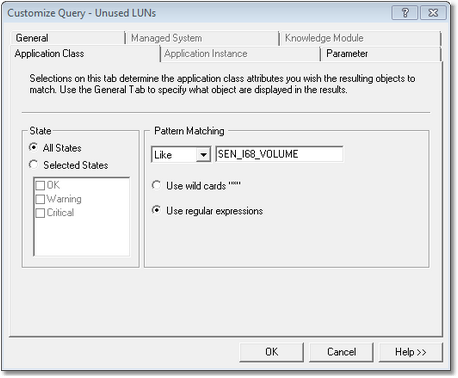Tick the OK state checkbox
Image resolution: width=458 pixels, height=378 pixels.
(40, 185)
